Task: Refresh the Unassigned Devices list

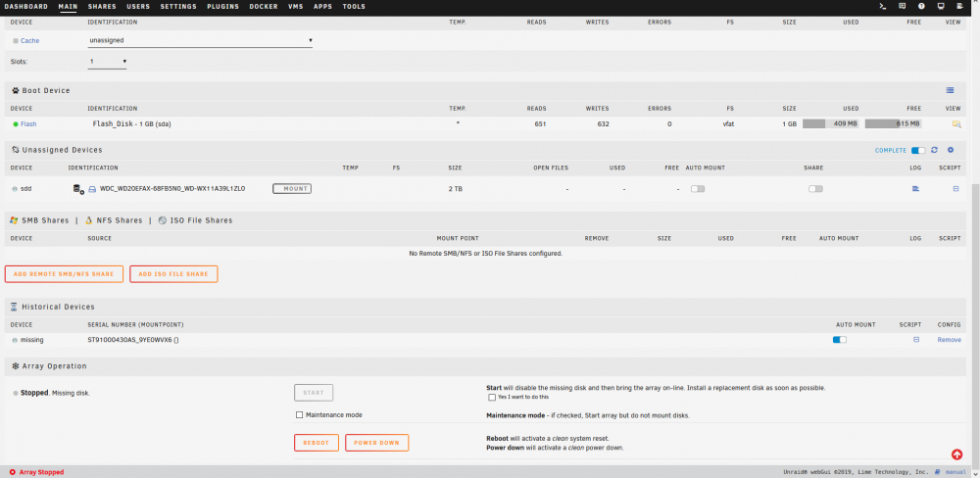Action: coord(934,150)
